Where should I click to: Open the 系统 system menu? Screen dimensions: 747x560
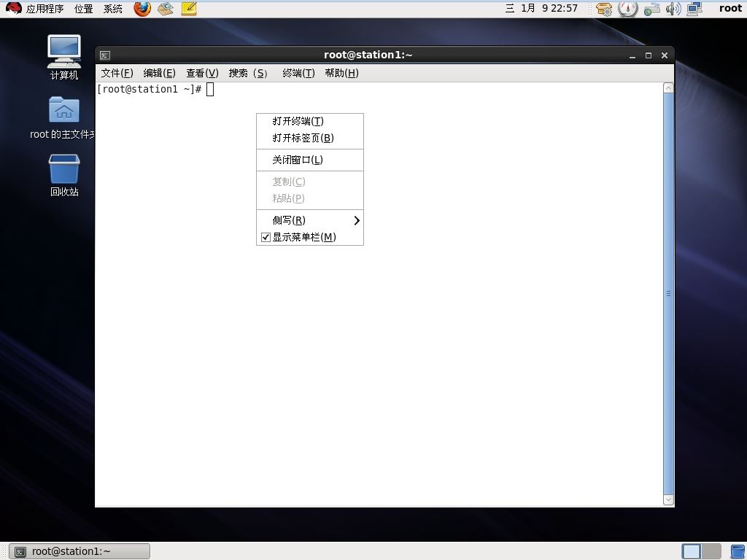[x=113, y=9]
